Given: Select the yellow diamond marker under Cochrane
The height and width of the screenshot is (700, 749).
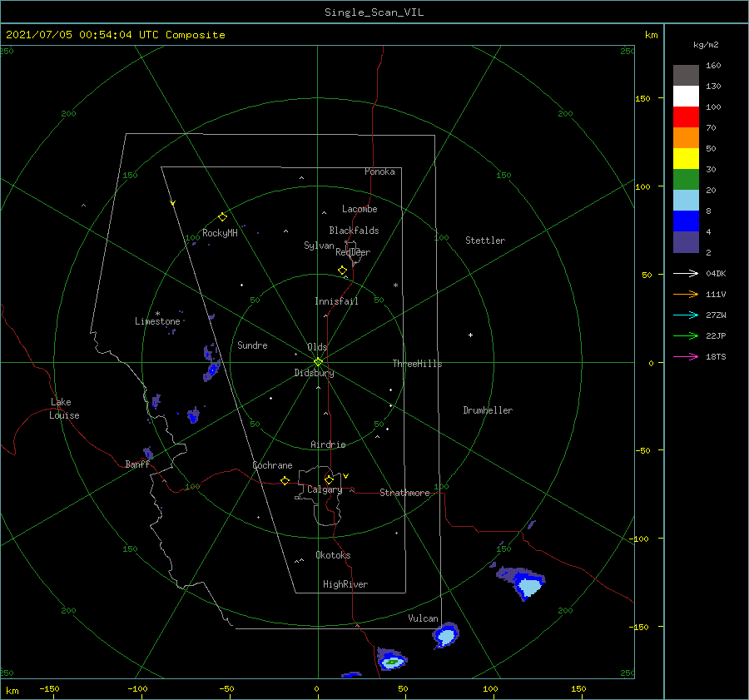Looking at the screenshot, I should click(285, 480).
